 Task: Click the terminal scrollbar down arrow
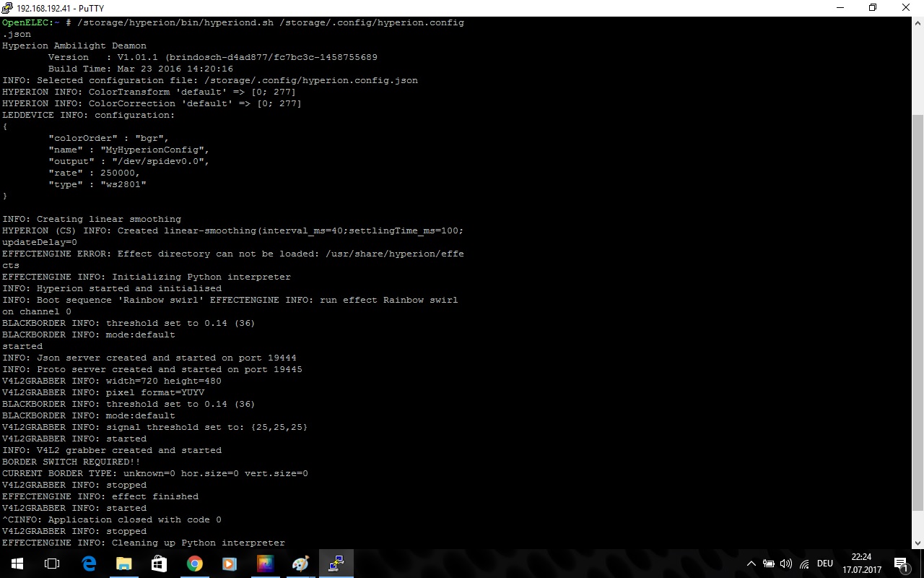click(x=918, y=543)
